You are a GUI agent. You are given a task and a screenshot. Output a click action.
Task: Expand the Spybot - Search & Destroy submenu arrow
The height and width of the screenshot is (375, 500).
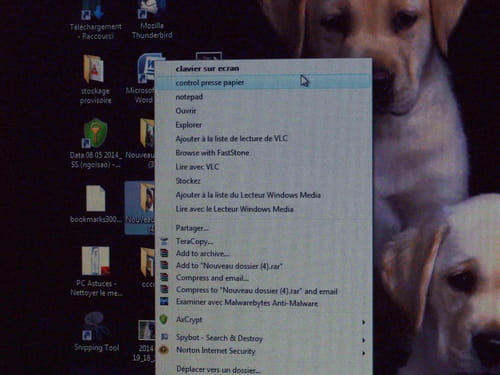[364, 340]
